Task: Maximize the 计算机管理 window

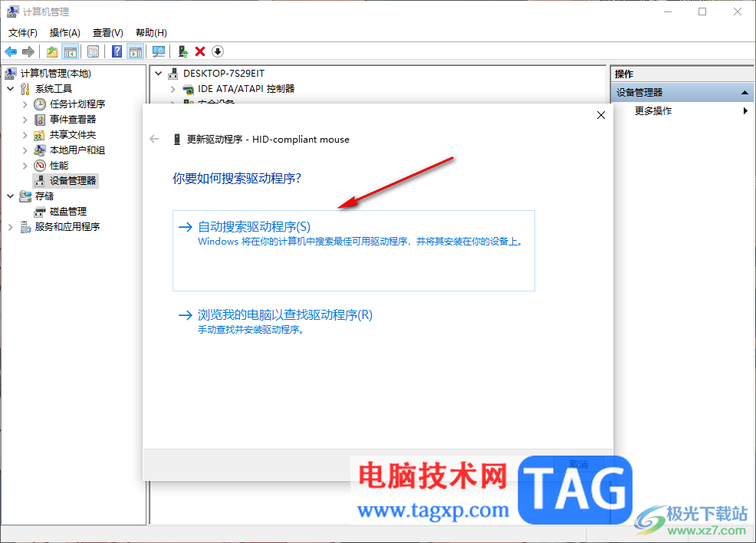Action: [702, 12]
